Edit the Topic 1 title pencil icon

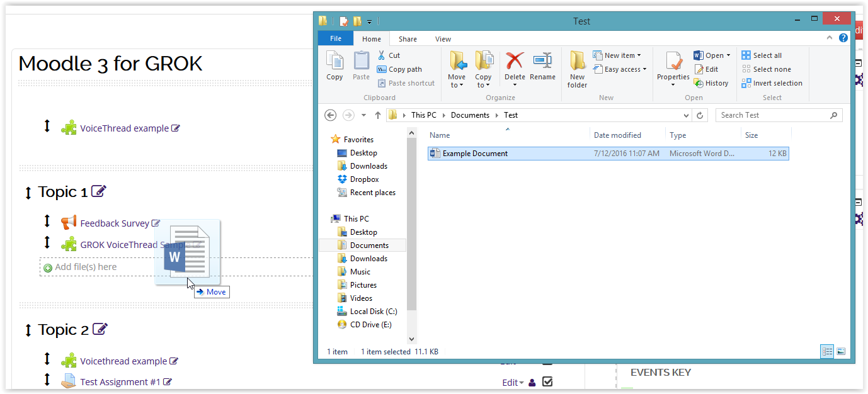pos(99,191)
